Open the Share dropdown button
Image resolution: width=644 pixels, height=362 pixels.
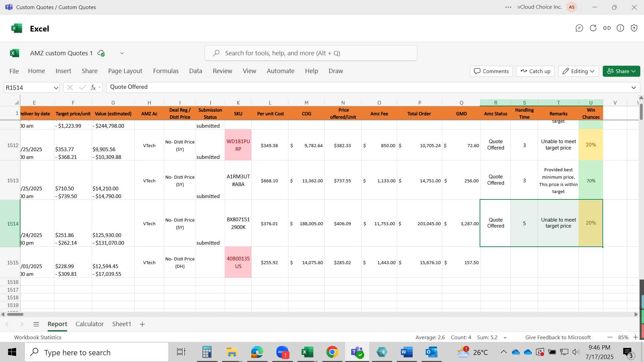tap(621, 71)
